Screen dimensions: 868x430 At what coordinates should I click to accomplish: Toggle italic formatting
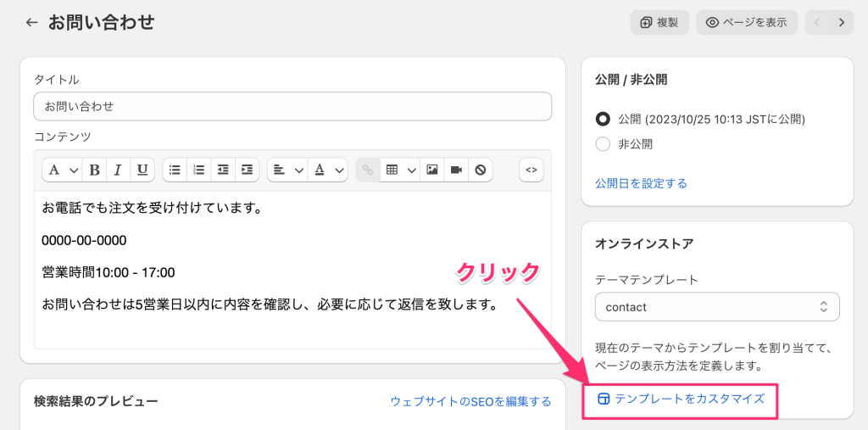(x=118, y=170)
